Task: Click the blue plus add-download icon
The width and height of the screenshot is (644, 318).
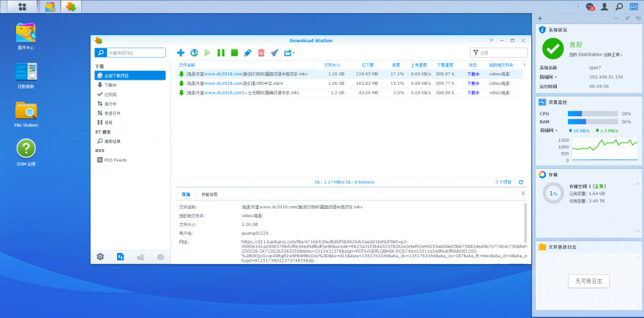Action: coord(181,53)
